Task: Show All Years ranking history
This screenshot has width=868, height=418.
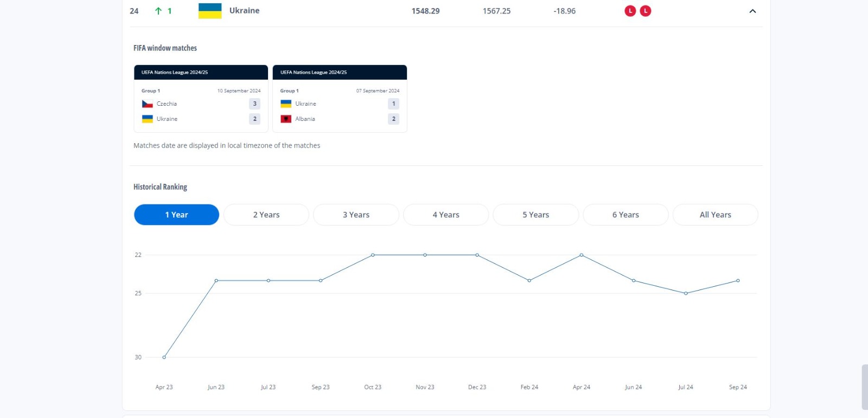Action: 715,215
